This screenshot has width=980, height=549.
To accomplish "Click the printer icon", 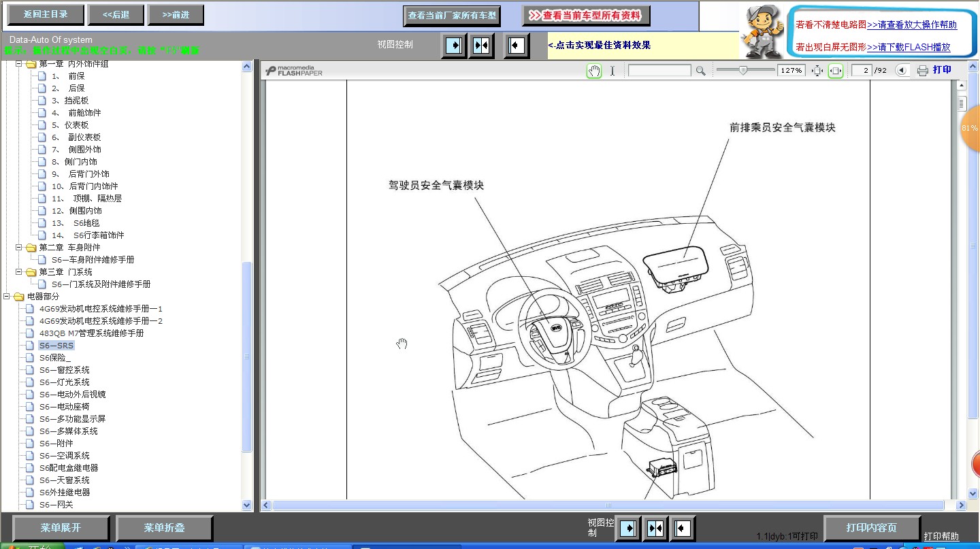I will pyautogui.click(x=923, y=70).
